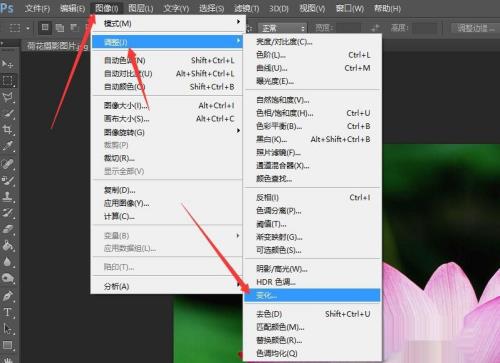
Task: Open the 滤镜(T) menu
Action: point(247,8)
